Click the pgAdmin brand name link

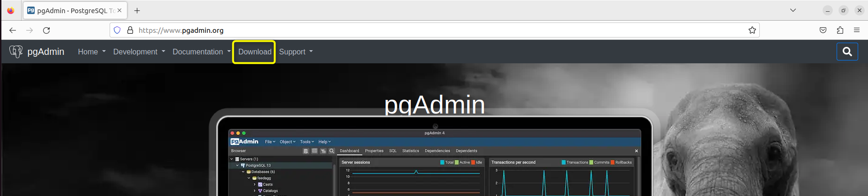click(46, 52)
